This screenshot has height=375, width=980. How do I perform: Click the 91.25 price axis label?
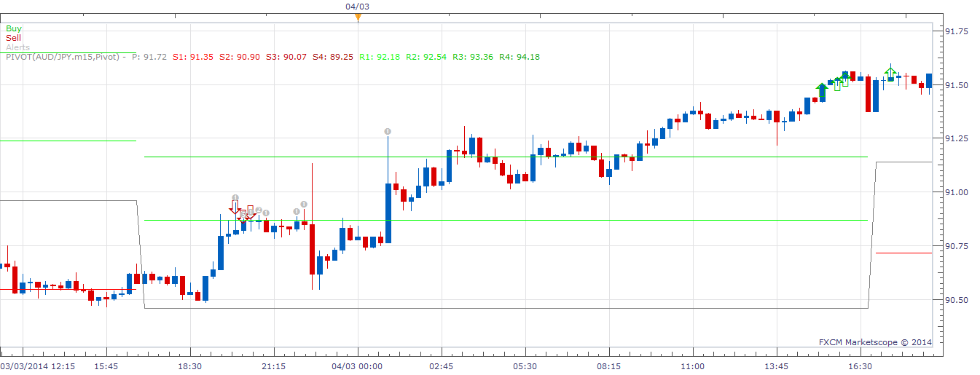click(955, 138)
